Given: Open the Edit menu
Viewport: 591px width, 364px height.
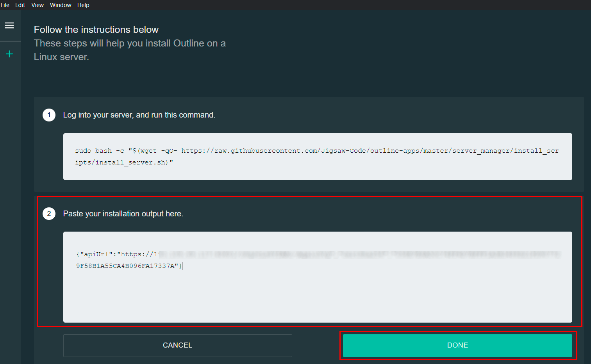Looking at the screenshot, I should pyautogui.click(x=20, y=5).
